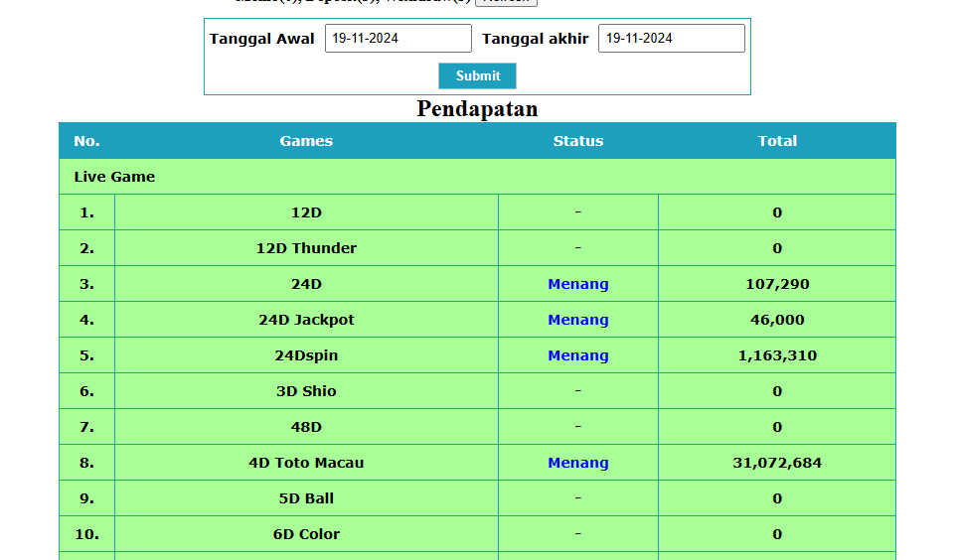Click the 5D Ball row total 0
Screen dimensions: 957x560
pyautogui.click(x=777, y=498)
